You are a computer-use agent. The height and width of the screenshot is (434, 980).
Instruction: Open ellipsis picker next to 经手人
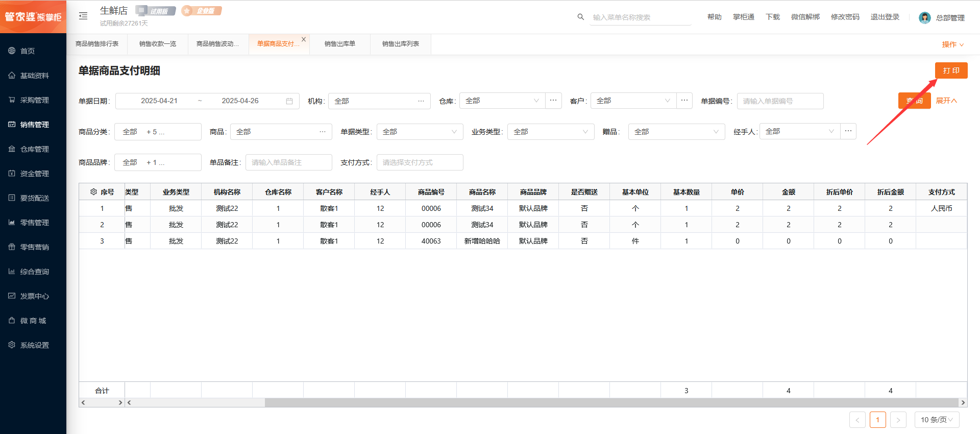848,131
